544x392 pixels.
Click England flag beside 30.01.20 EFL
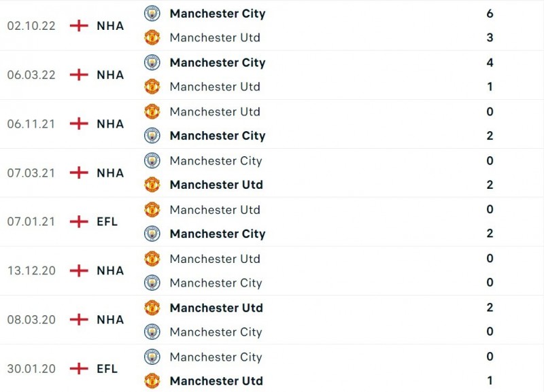(80, 369)
